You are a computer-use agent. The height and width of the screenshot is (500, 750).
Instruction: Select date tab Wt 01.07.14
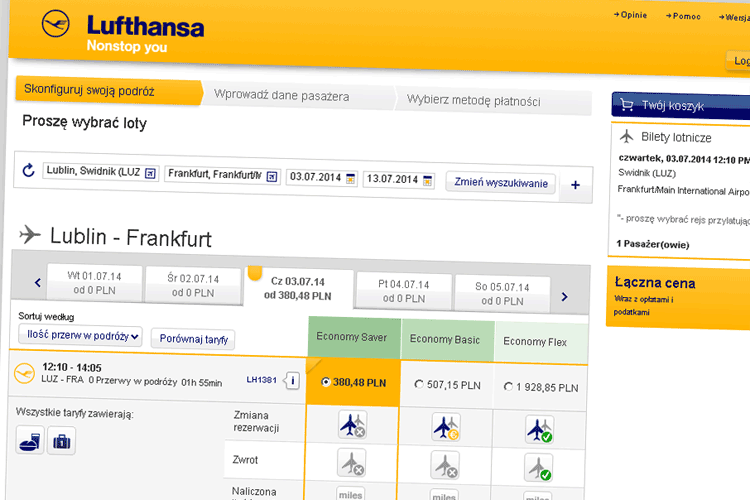(95, 283)
